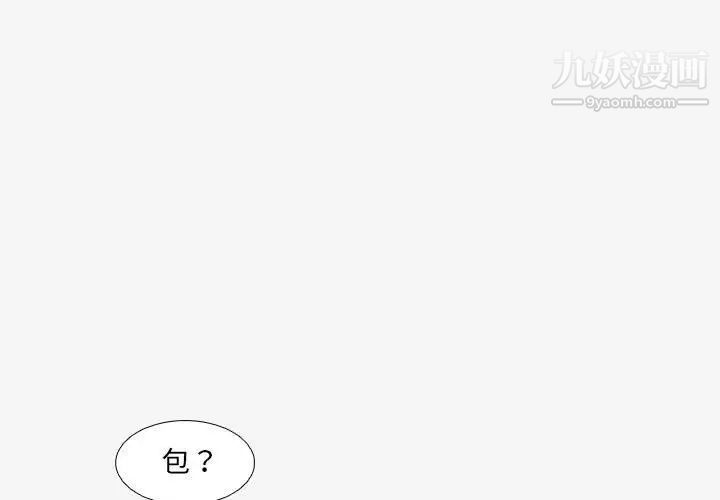Open the 9yaomh.com watermark link
The width and height of the screenshot is (720, 500).
(x=630, y=102)
